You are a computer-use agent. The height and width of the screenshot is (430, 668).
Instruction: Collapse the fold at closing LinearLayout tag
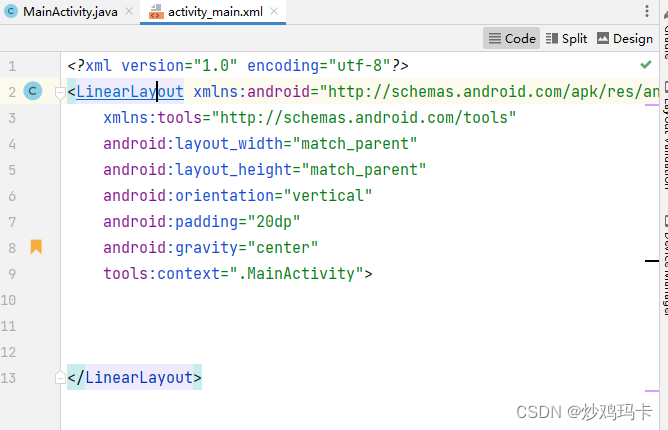[x=60, y=378]
